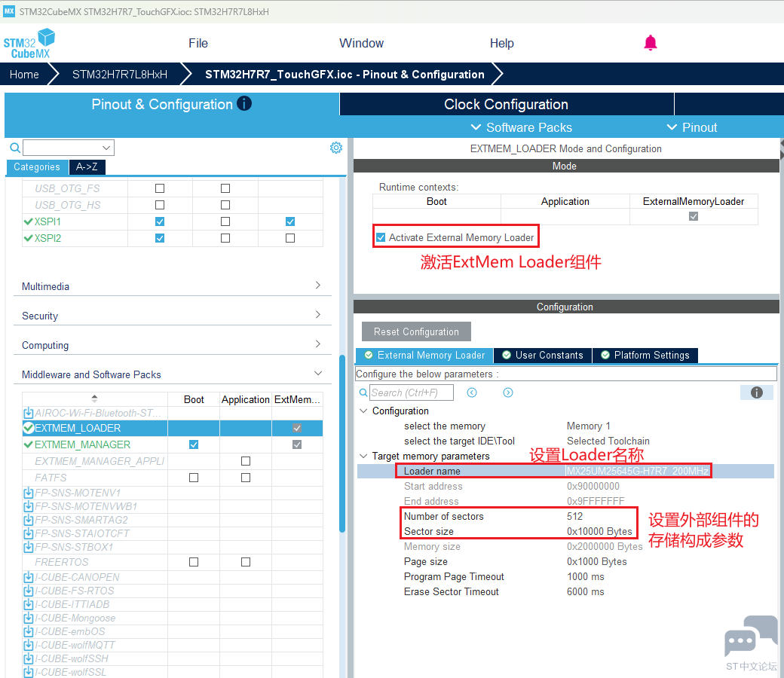Click the Pinout & Configuration info icon
784x678 pixels.
(x=244, y=103)
